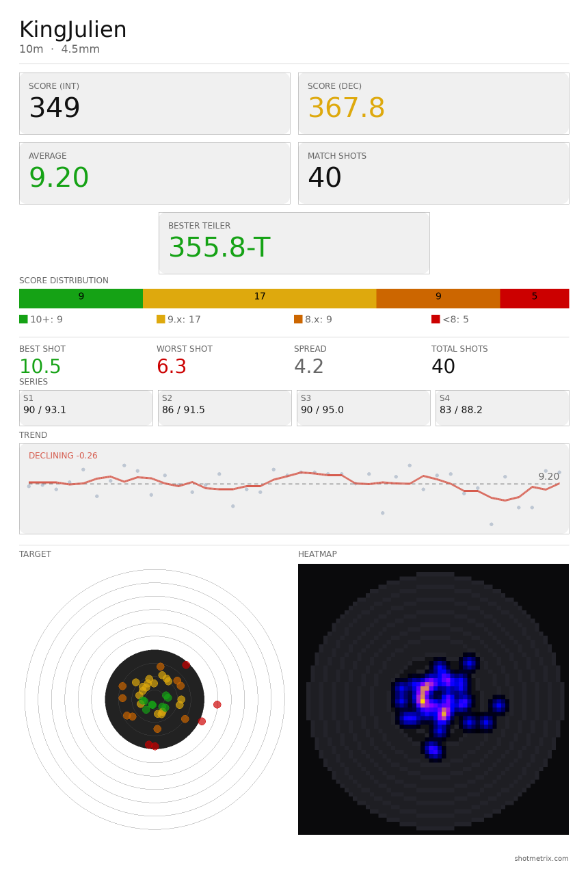Open series S1 90 / 93.1
The height and width of the screenshot is (869, 588).
tap(86, 408)
